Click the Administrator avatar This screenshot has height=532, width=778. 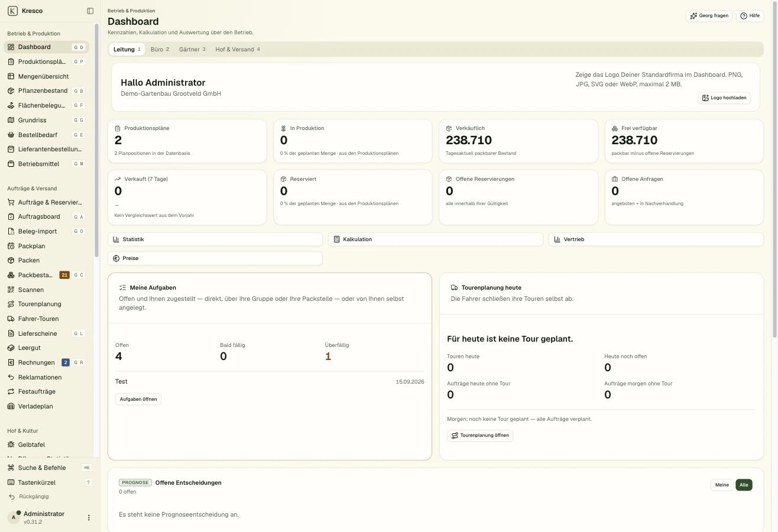point(14,518)
